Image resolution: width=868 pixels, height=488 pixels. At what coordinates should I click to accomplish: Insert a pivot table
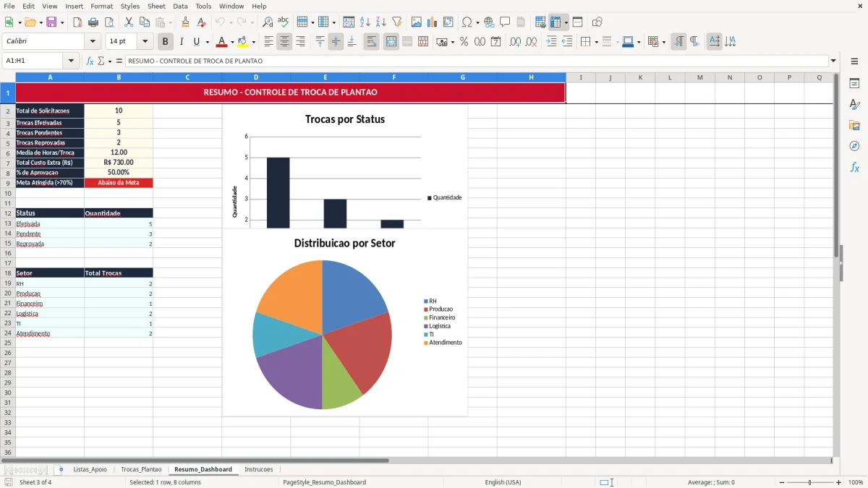tap(448, 22)
